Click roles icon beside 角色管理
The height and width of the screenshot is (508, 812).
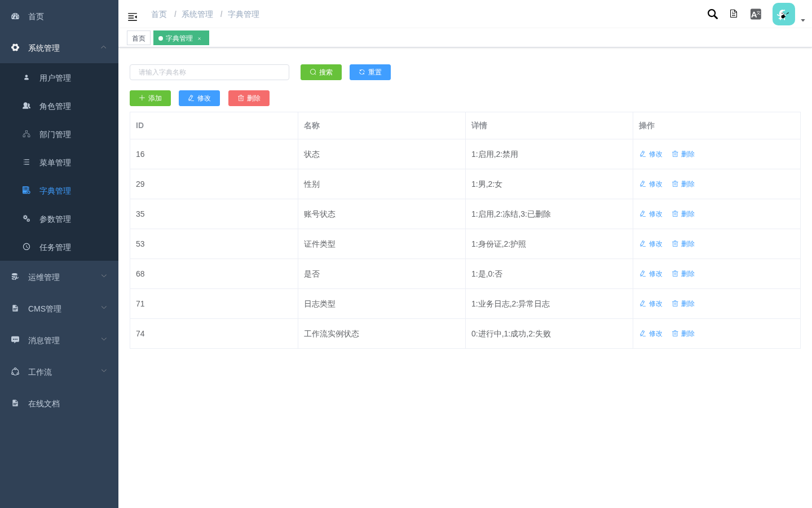pos(27,106)
